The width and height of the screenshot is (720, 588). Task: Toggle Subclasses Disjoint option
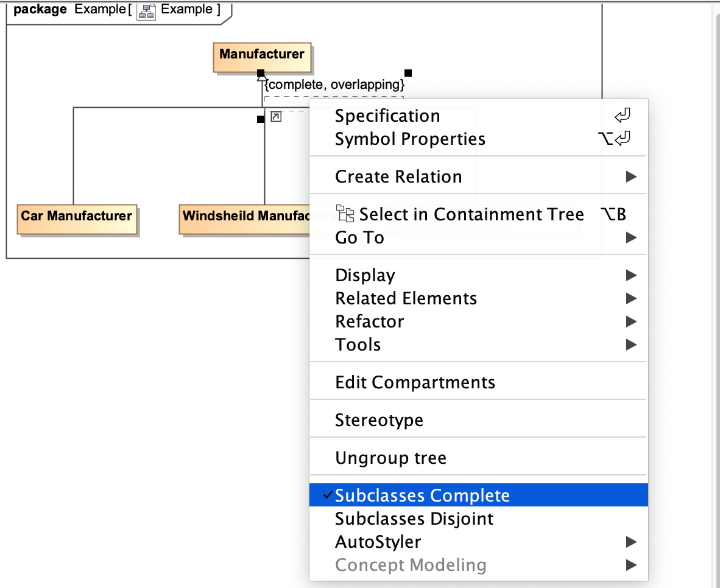pos(414,519)
